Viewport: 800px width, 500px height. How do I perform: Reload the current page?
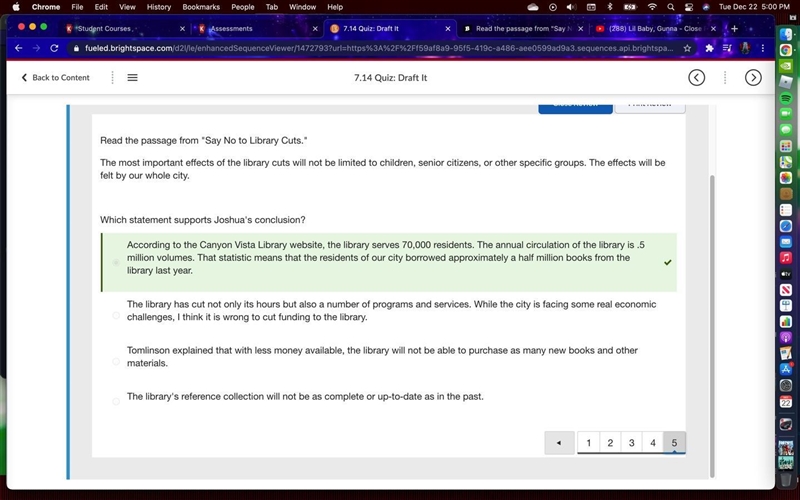(x=54, y=48)
